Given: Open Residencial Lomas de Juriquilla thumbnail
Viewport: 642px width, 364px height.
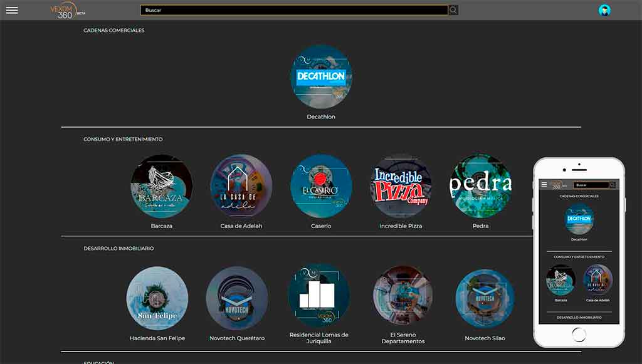Looking at the screenshot, I should pyautogui.click(x=318, y=295).
